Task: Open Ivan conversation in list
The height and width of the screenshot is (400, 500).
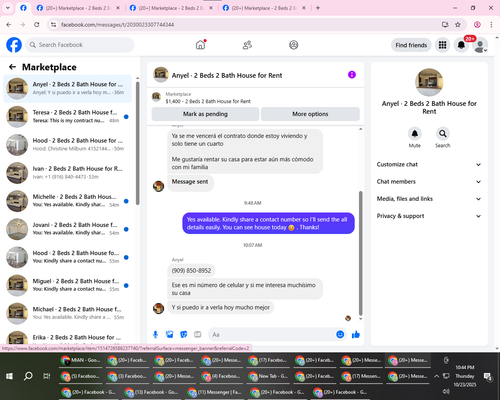Action: 67,173
